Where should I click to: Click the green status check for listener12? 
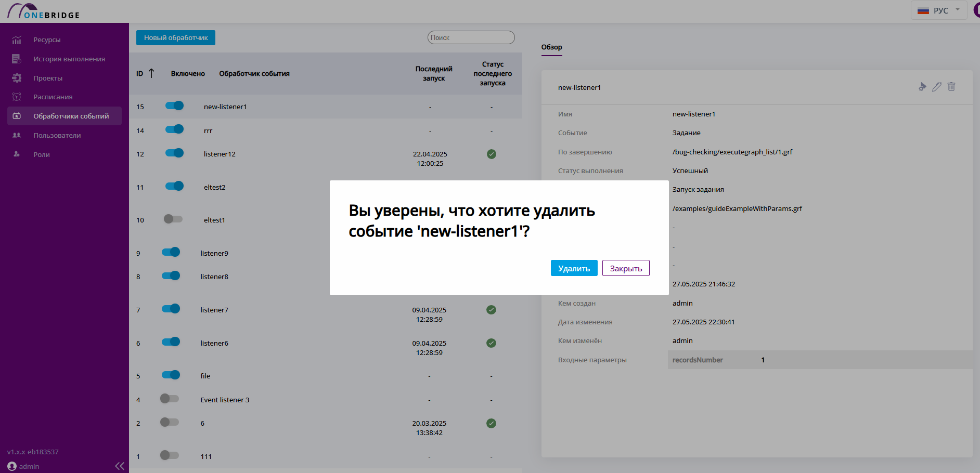[491, 154]
